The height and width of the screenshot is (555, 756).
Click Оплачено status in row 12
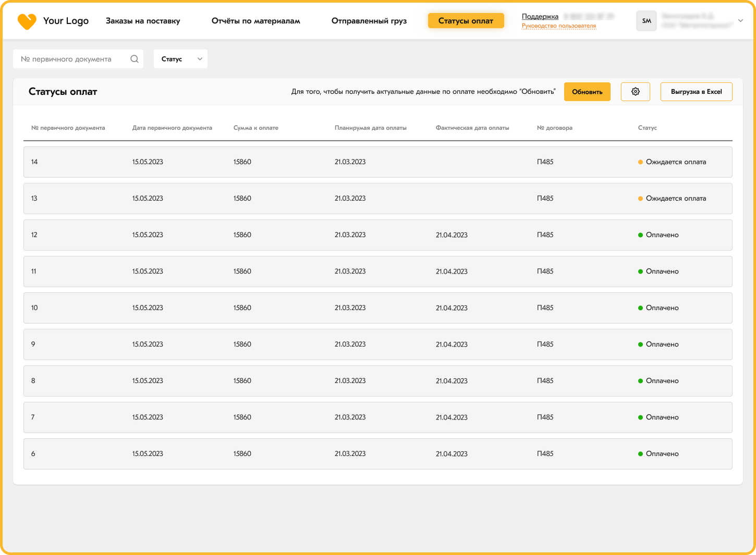pyautogui.click(x=662, y=235)
